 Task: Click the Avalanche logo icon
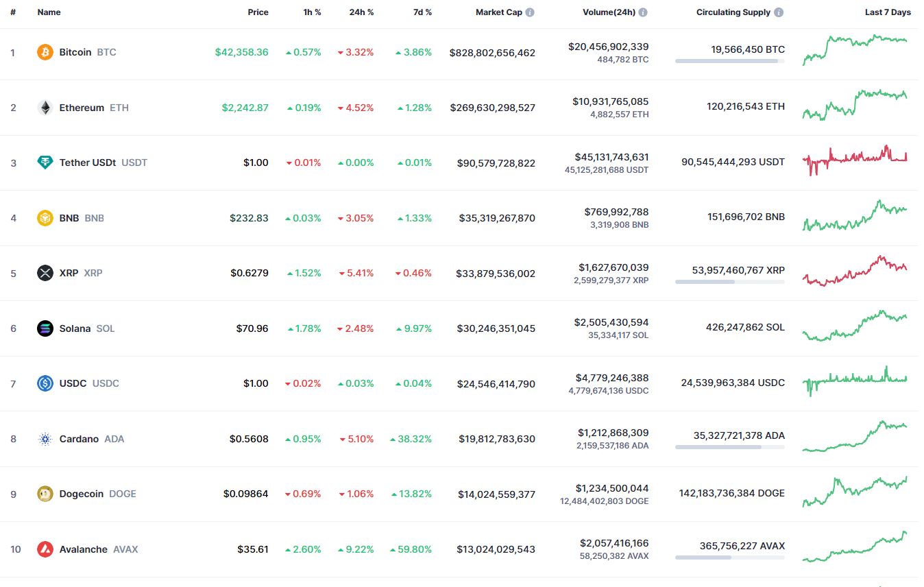[45, 549]
